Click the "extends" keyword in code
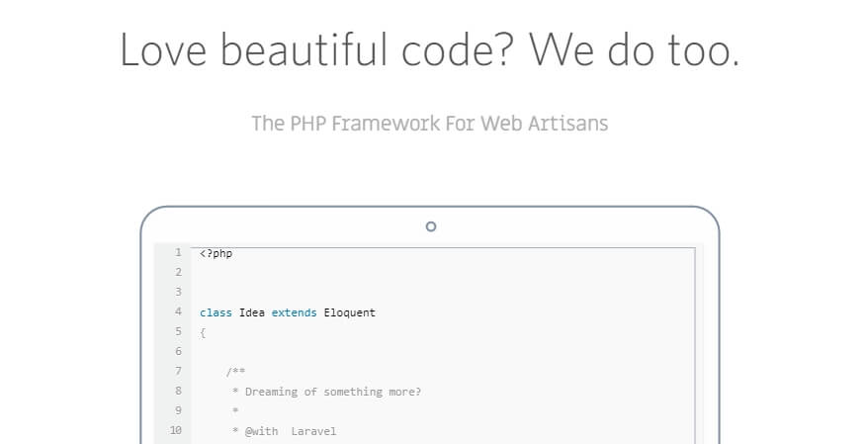868x444 pixels. tap(295, 312)
